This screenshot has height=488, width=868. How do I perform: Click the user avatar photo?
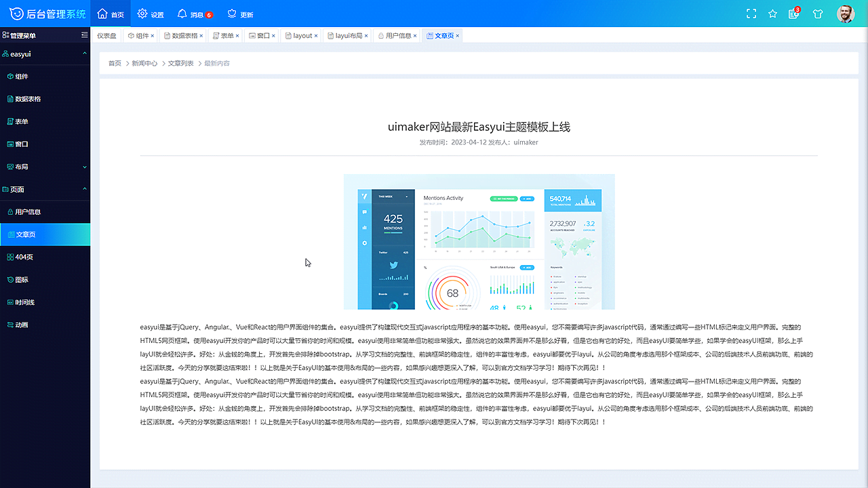[846, 13]
